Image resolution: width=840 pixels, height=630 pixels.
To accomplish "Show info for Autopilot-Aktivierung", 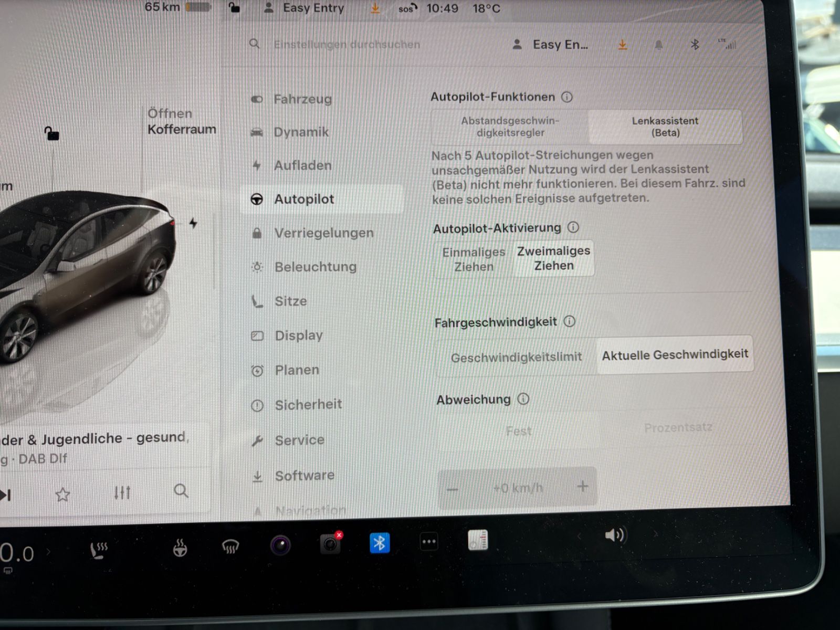I will click(x=573, y=227).
